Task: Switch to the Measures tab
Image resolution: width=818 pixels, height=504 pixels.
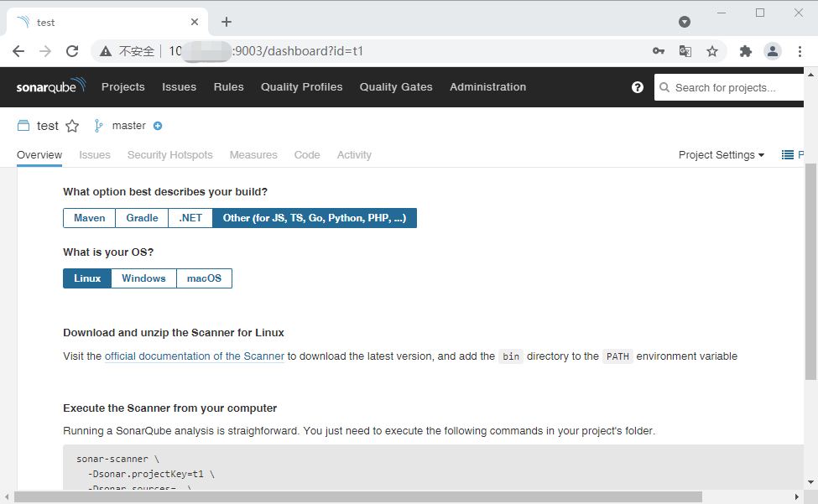Action: (253, 154)
